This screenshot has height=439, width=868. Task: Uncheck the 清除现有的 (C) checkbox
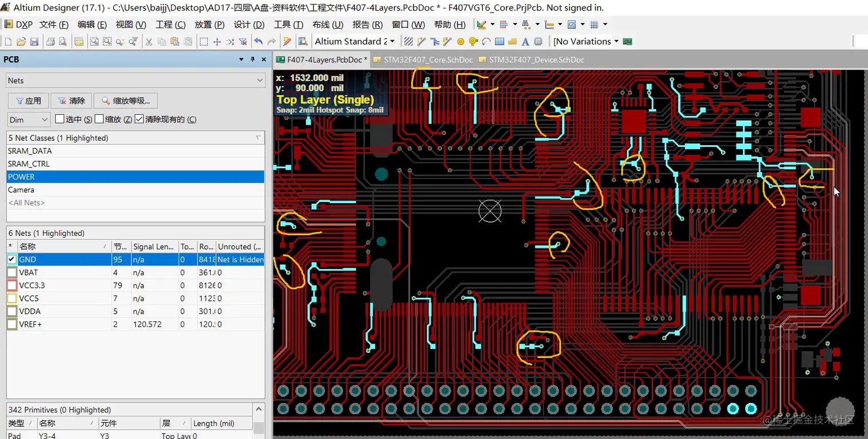coord(139,119)
